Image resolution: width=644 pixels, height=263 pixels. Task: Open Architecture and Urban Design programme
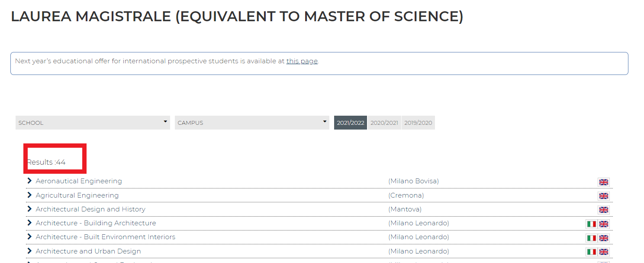coord(88,251)
